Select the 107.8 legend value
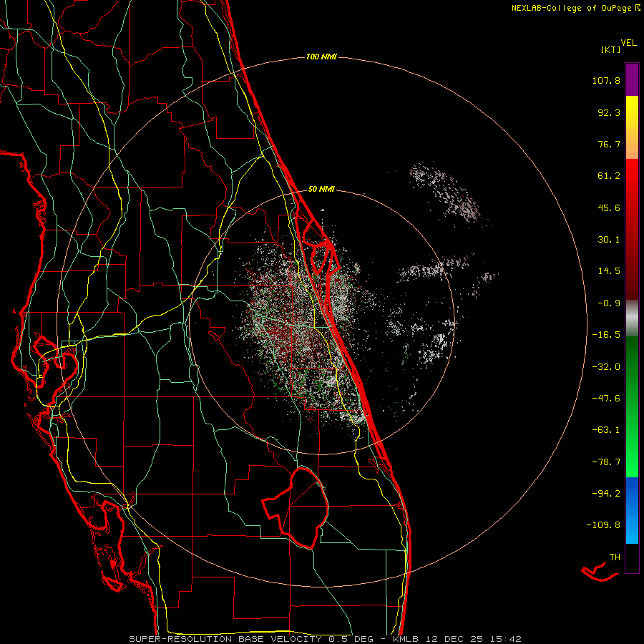 [x=606, y=80]
